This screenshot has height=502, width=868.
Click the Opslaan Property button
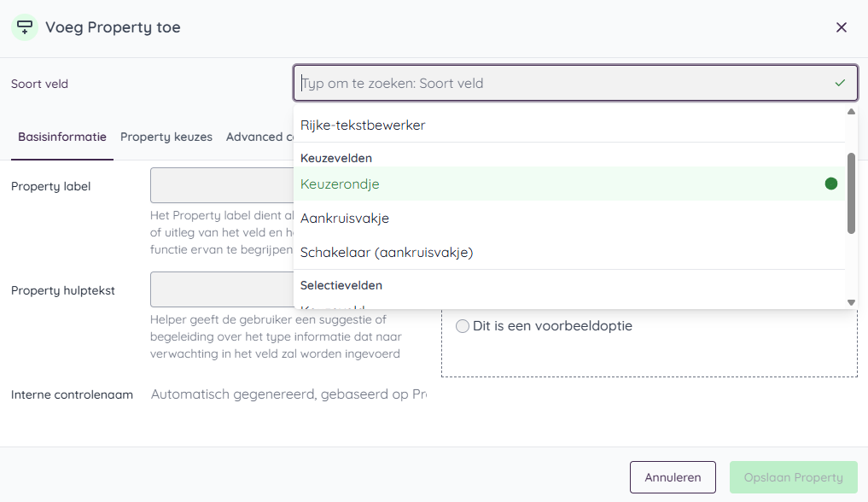[793, 477]
